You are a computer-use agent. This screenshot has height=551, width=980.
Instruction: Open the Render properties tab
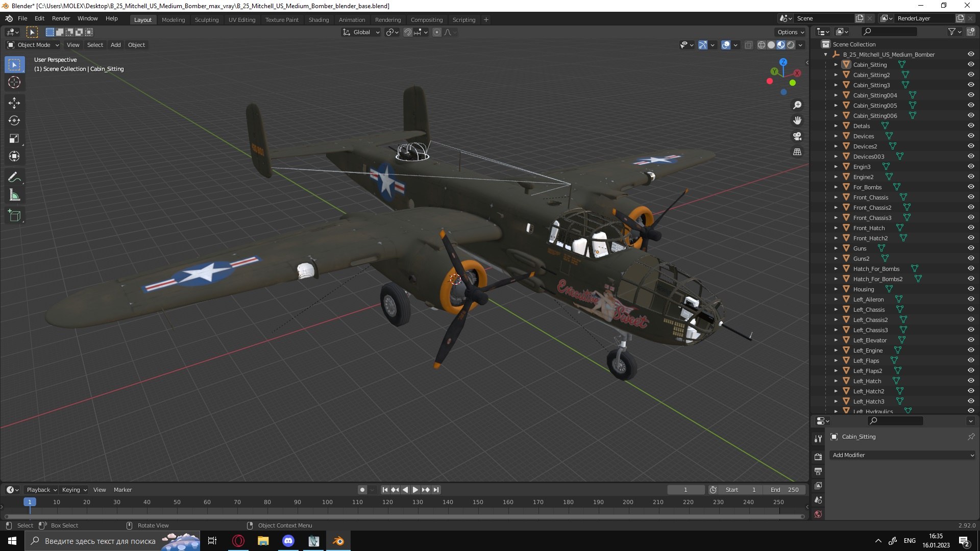[x=818, y=457]
